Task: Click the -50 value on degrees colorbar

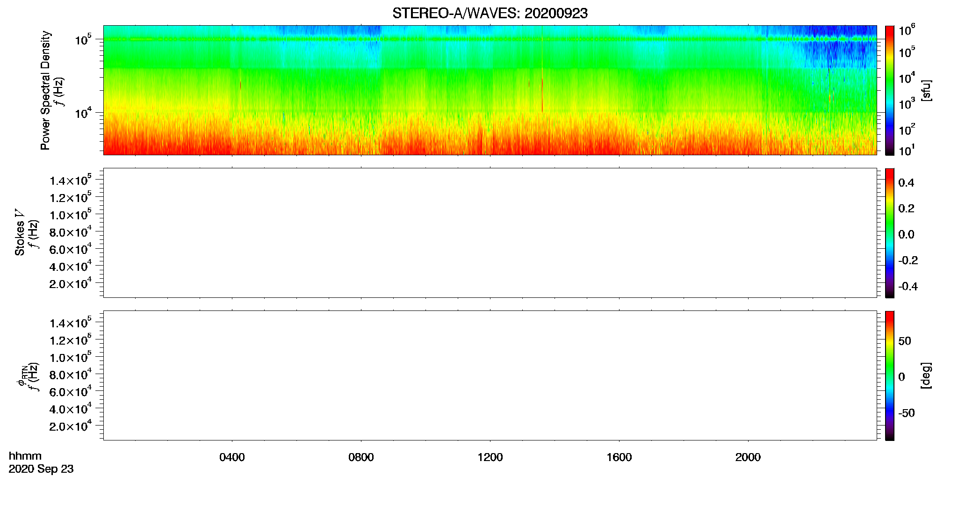Action: click(x=907, y=413)
